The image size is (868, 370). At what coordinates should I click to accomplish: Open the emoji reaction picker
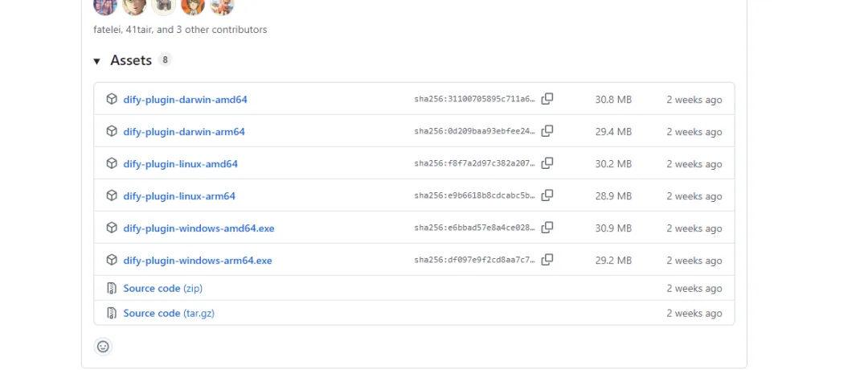(x=103, y=346)
